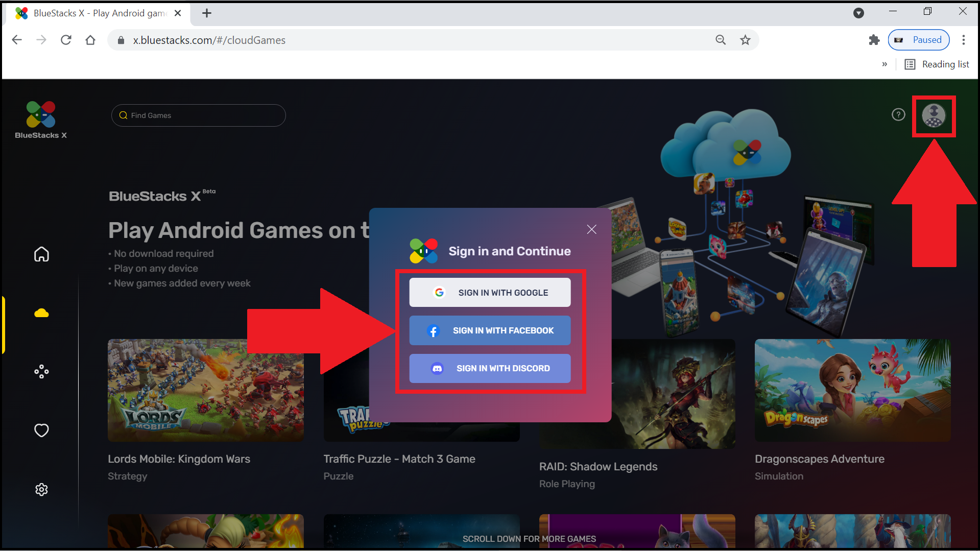Open the Reading list

point(937,64)
